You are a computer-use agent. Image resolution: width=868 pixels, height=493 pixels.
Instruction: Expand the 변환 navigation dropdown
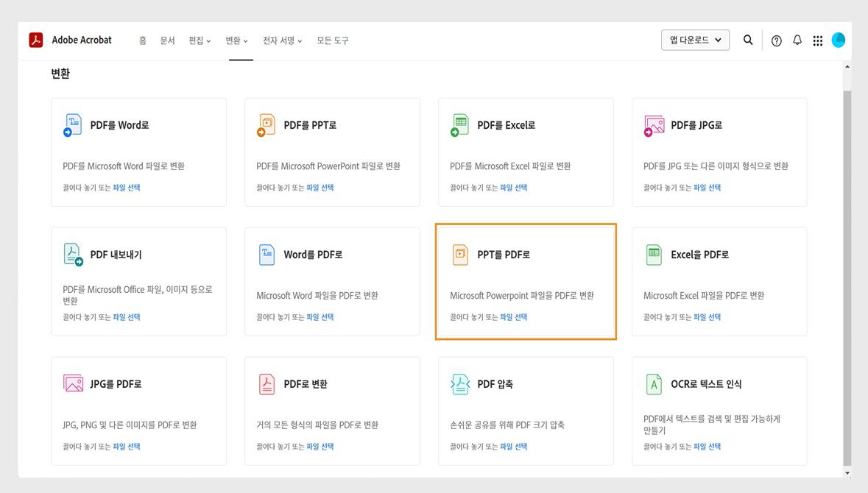click(x=236, y=40)
